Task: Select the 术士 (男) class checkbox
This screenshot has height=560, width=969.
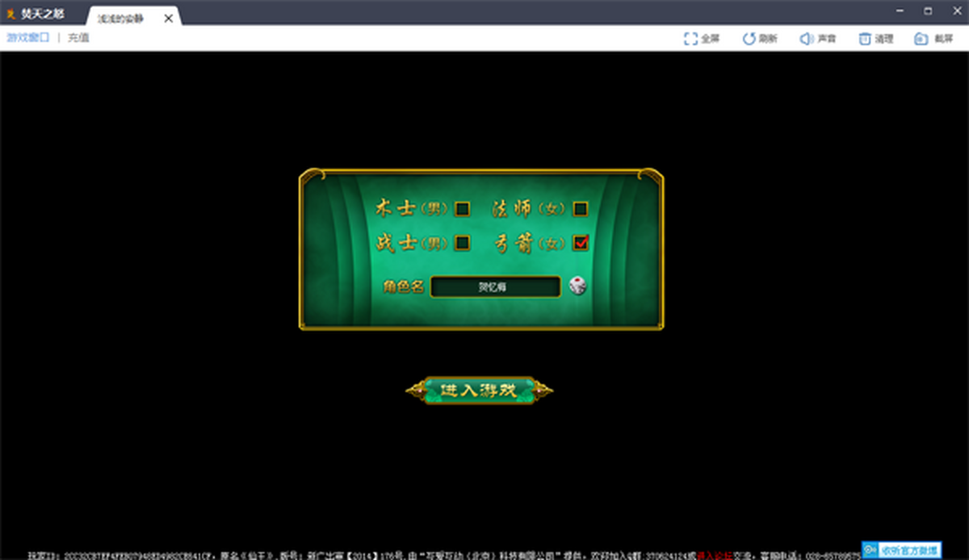Action: click(x=462, y=209)
